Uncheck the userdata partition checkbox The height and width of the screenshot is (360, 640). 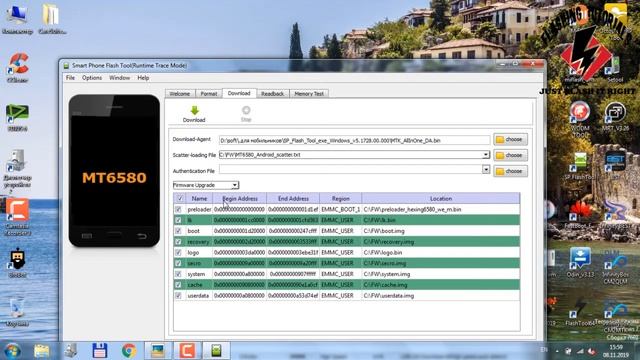[178, 296]
